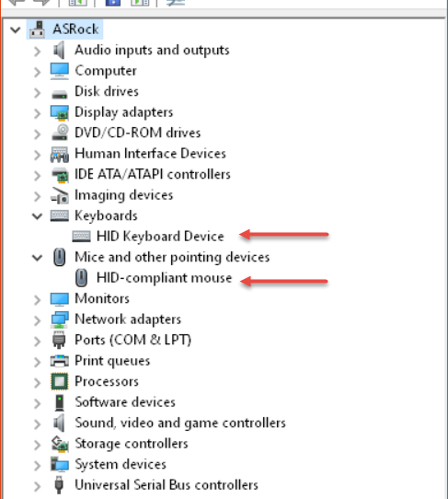448x499 pixels.
Task: Collapse the Keyboards category
Action: pyautogui.click(x=37, y=216)
